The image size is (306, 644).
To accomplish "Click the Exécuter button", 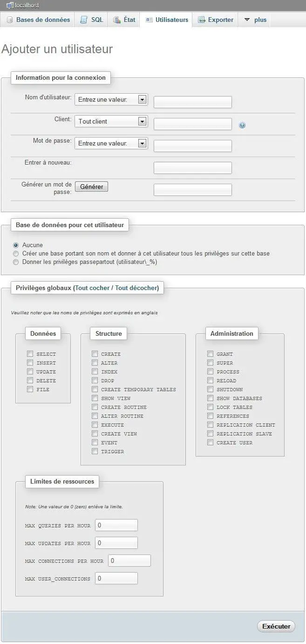I will 276,626.
